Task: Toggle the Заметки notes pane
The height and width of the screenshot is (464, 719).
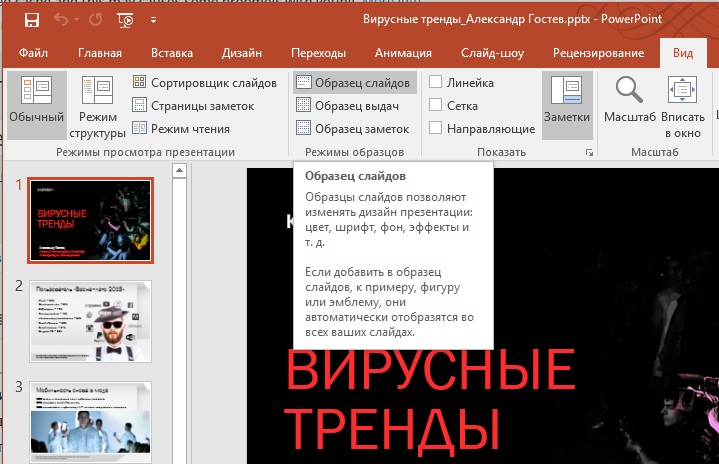Action: point(566,105)
